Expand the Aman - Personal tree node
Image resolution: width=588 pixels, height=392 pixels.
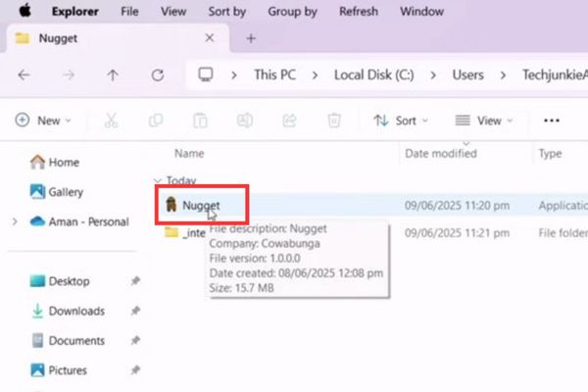pyautogui.click(x=14, y=221)
